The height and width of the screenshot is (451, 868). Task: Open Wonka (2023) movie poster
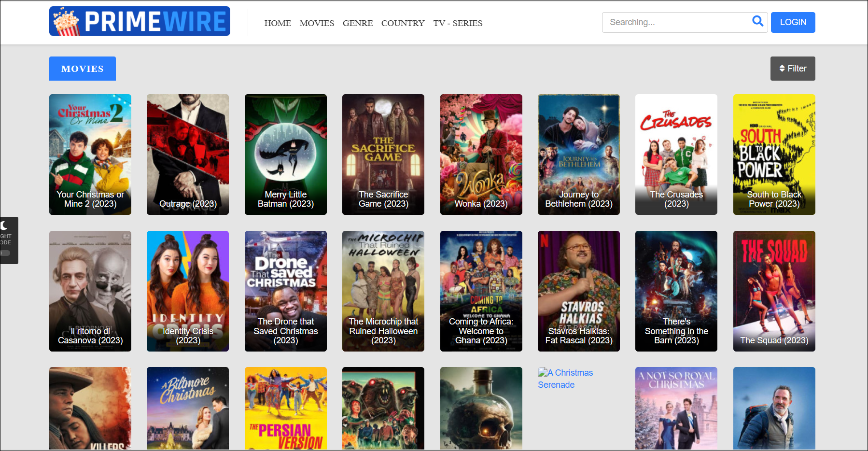pyautogui.click(x=481, y=155)
